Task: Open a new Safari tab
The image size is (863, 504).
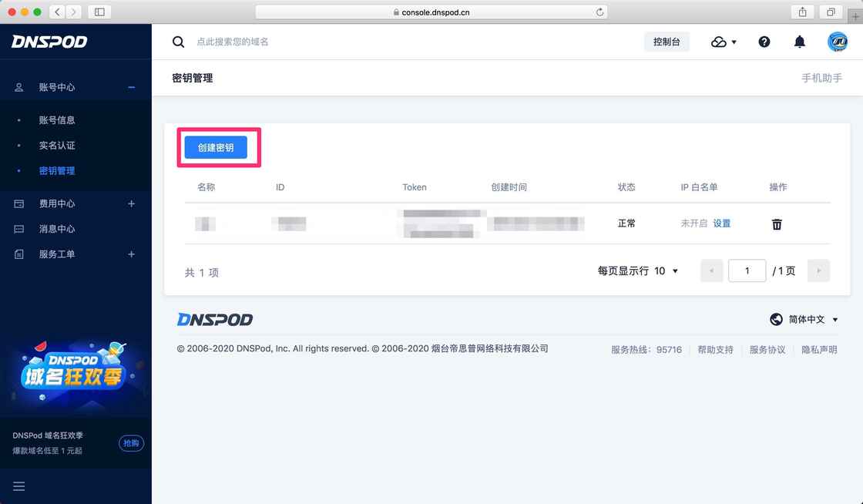Action: [856, 16]
